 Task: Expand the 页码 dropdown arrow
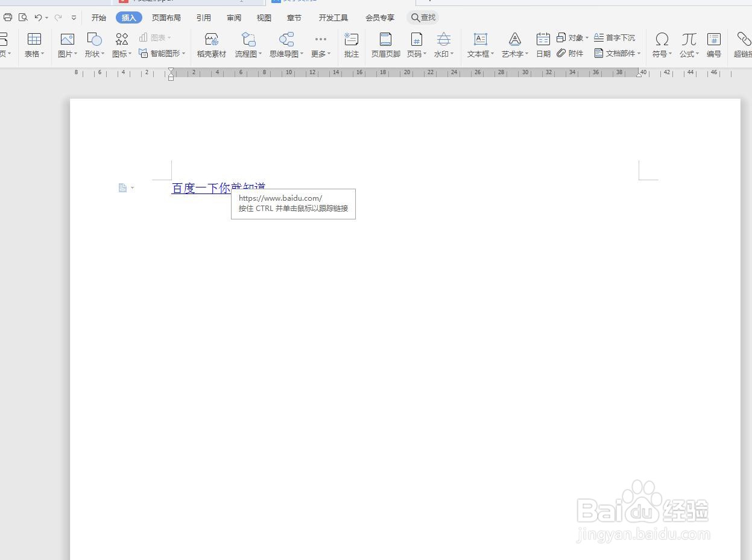click(425, 54)
